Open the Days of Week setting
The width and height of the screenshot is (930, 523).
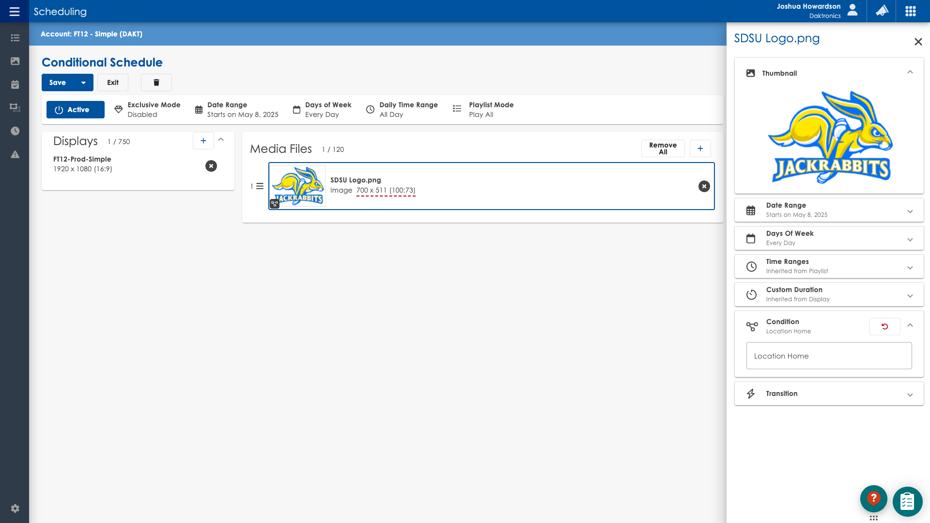pos(322,110)
